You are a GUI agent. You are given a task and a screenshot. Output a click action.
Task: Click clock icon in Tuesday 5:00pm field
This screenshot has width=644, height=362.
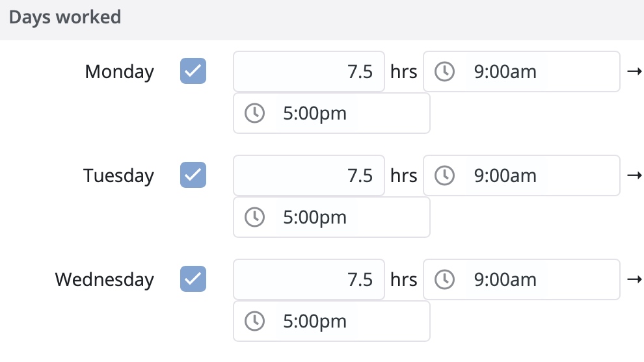click(254, 216)
